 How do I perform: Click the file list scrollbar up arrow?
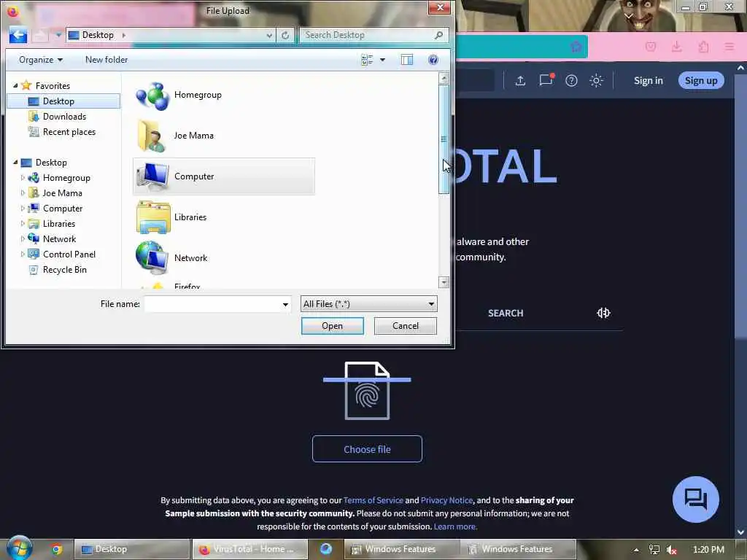tap(444, 78)
